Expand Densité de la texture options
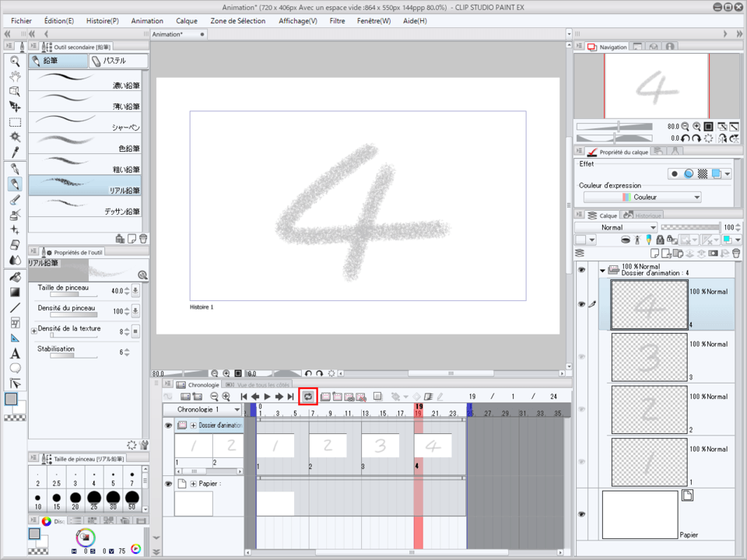The image size is (747, 560). click(33, 331)
